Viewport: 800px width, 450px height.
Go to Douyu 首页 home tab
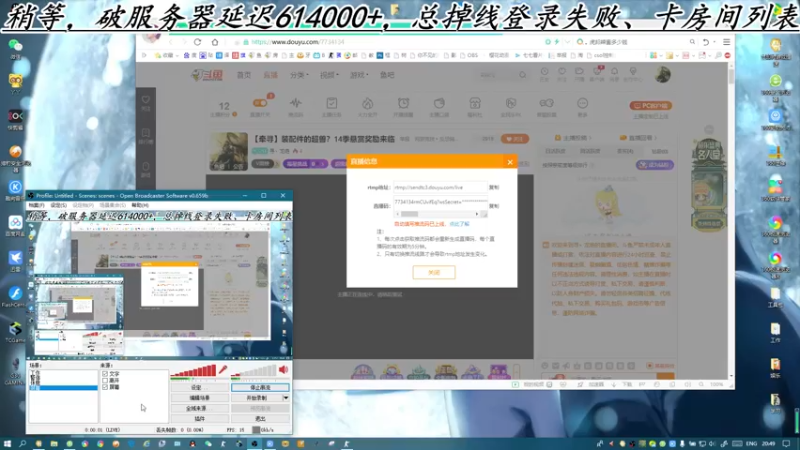[x=244, y=75]
